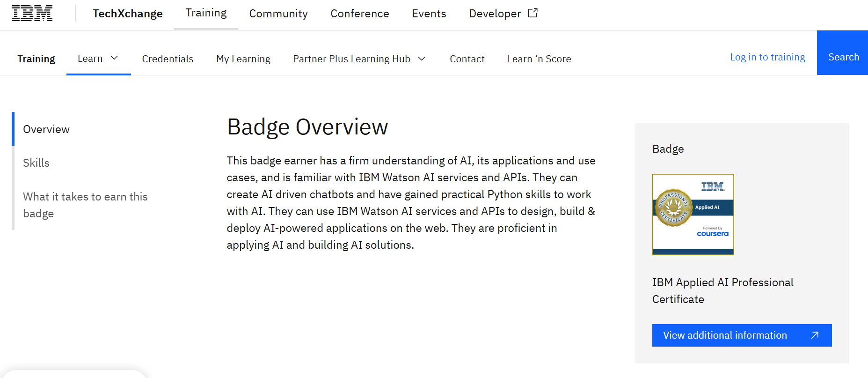Open the Developer external link icon
This screenshot has width=868, height=378.
click(x=532, y=13)
